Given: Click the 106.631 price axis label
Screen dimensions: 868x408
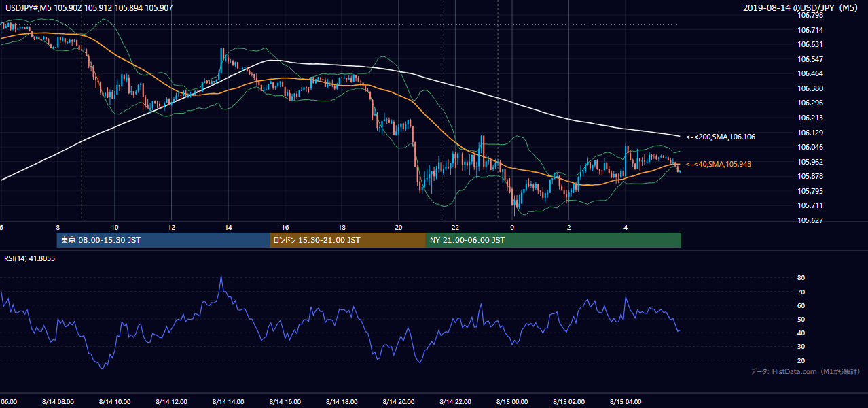Looking at the screenshot, I should click(810, 44).
